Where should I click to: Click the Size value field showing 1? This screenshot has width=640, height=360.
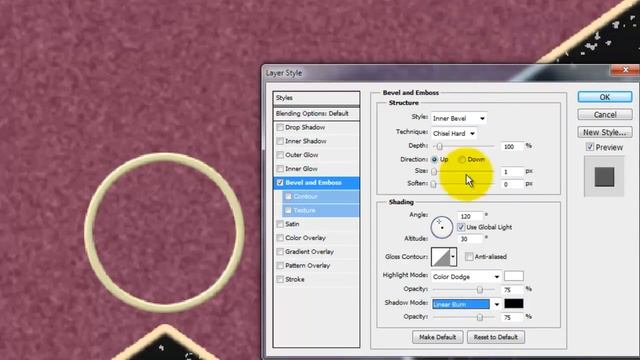coord(512,172)
